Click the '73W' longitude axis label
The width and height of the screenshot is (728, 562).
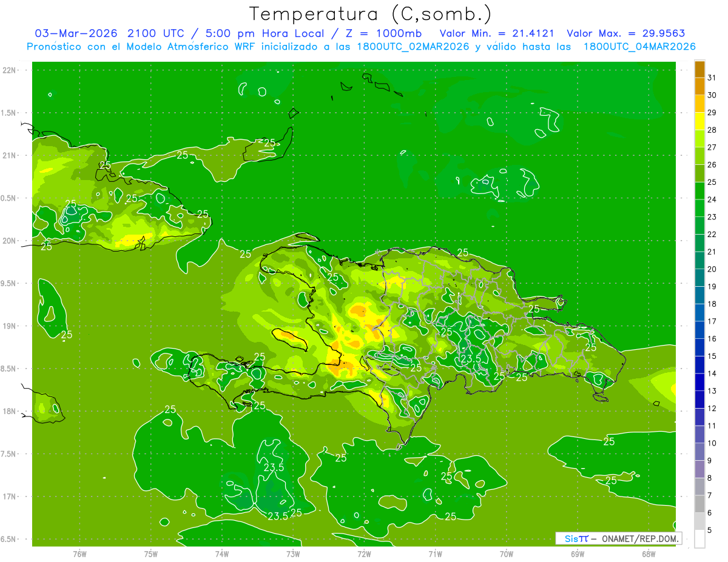tap(293, 554)
